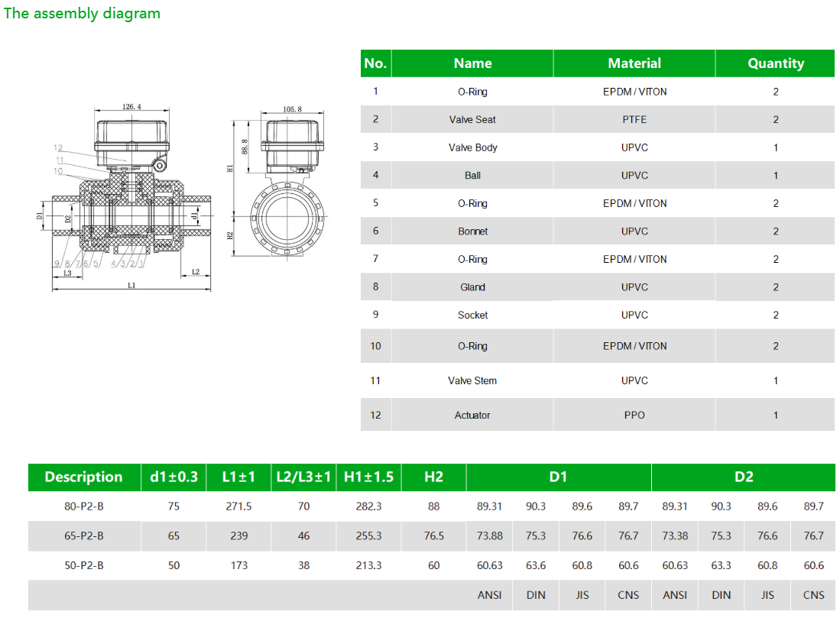The height and width of the screenshot is (618, 840).
Task: Select the "Valve Stem" entry
Action: click(472, 380)
